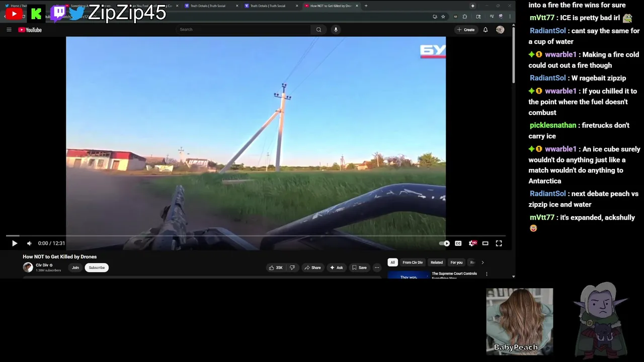Select the Related filter chip
Screen dimensions: 644x362
tap(437, 262)
